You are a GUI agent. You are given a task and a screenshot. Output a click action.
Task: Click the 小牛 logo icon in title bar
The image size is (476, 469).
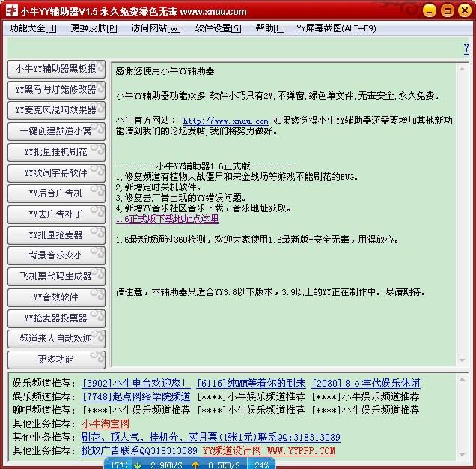coord(12,10)
